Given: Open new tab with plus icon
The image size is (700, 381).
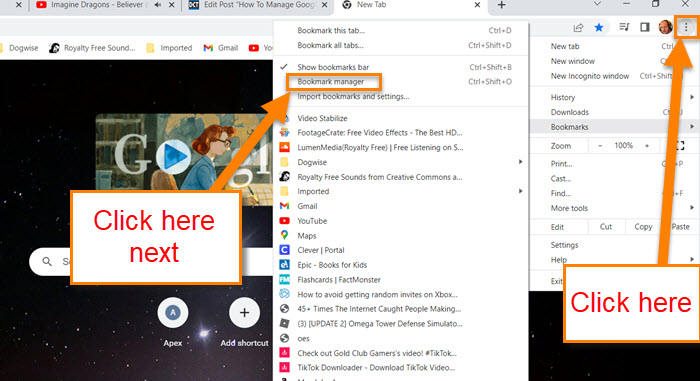Looking at the screenshot, I should [x=501, y=5].
